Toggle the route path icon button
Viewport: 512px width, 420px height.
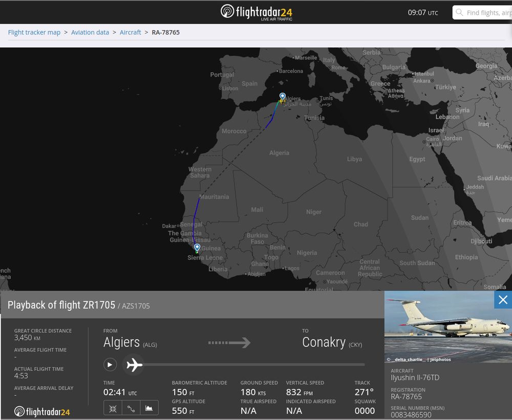coord(131,408)
